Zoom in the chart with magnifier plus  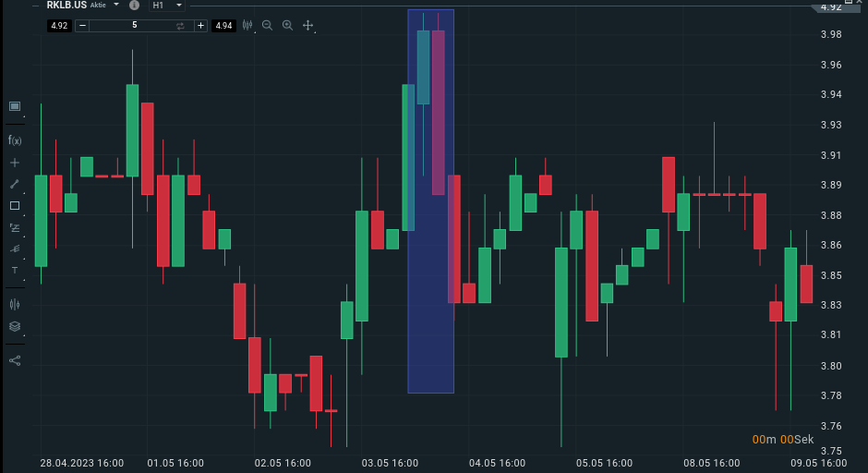tap(287, 26)
